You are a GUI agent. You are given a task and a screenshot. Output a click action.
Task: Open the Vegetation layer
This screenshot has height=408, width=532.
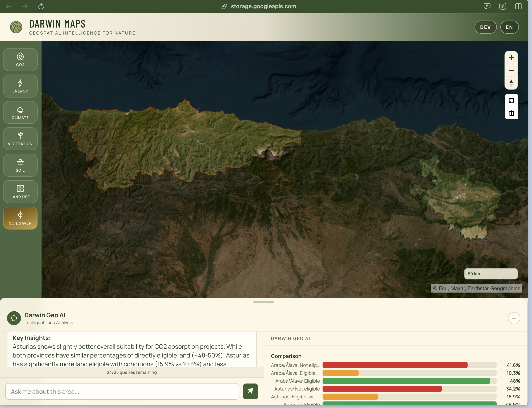pos(20,139)
